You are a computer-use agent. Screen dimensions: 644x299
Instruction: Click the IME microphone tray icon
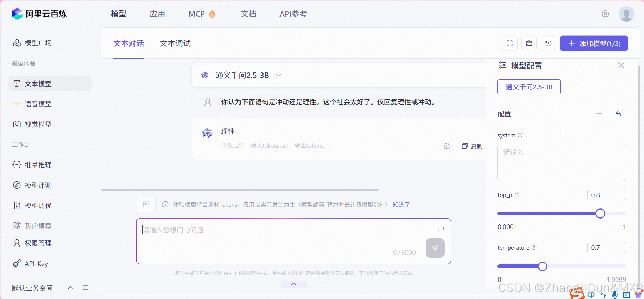[x=614, y=295]
